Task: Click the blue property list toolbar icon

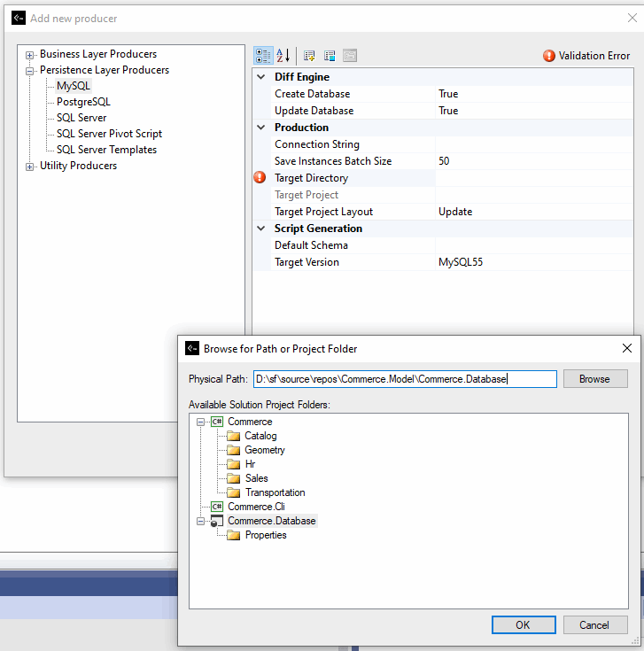Action: (330, 56)
